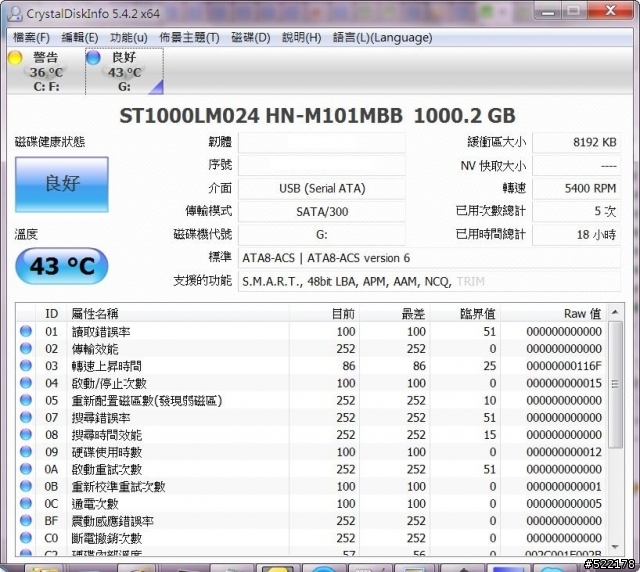Click the supported features S.M.A.R.T. field
This screenshot has width=640, height=572.
pos(429,281)
